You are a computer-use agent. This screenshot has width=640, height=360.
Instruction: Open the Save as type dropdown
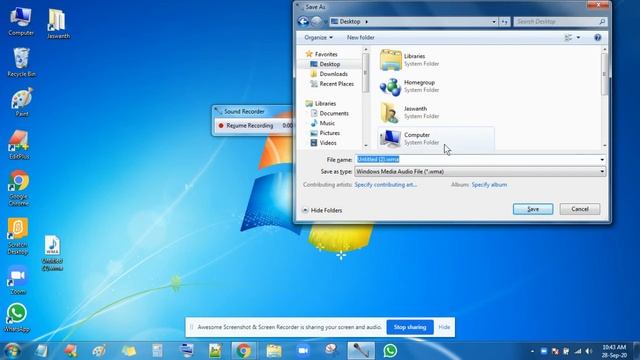click(x=480, y=171)
